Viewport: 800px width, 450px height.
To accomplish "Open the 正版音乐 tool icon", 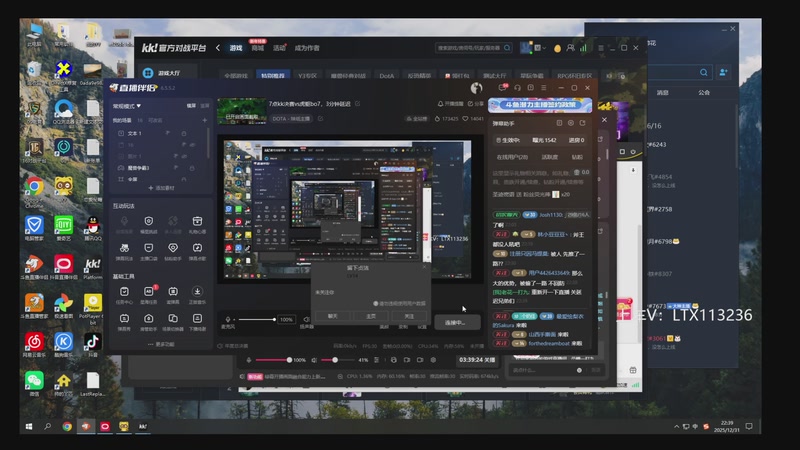I will click(197, 291).
